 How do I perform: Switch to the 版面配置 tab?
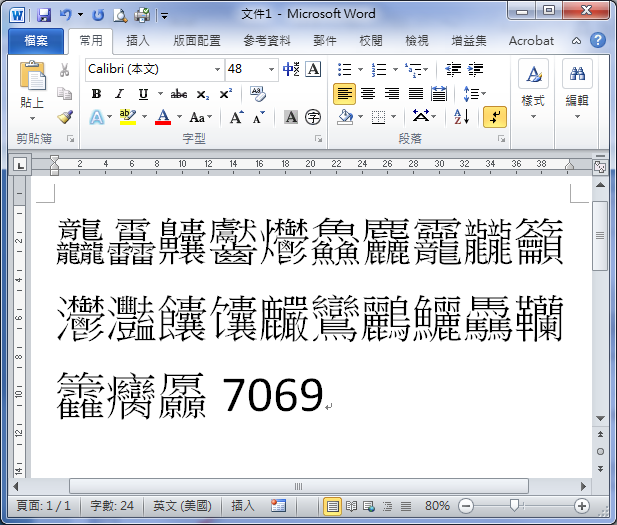197,41
